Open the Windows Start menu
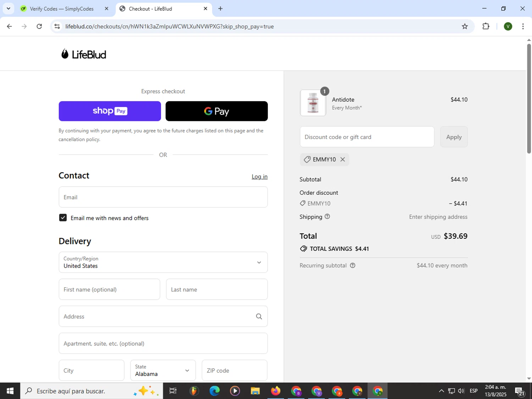 [x=10, y=391]
